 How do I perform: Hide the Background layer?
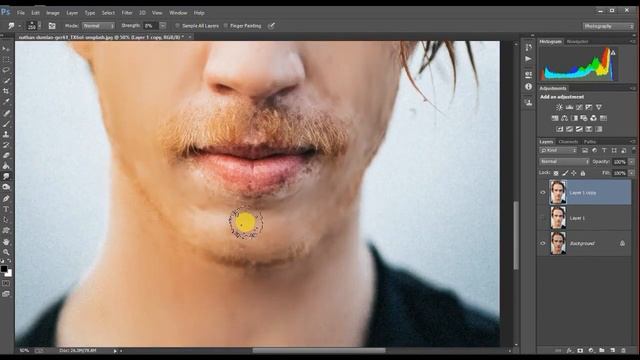542,243
